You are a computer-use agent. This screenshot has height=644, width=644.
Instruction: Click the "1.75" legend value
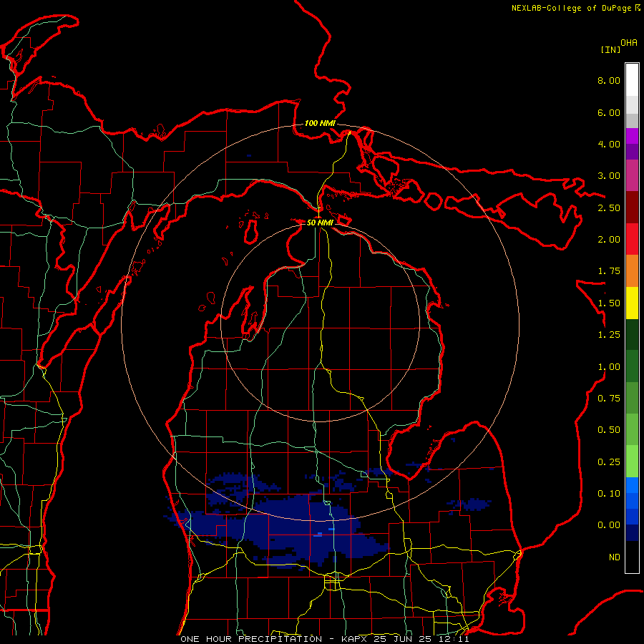click(x=609, y=271)
